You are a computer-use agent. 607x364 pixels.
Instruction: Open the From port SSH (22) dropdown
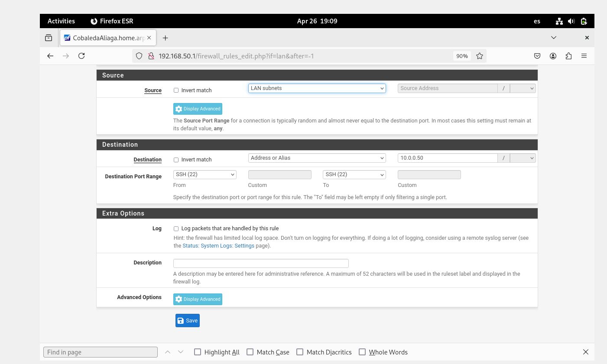click(204, 174)
